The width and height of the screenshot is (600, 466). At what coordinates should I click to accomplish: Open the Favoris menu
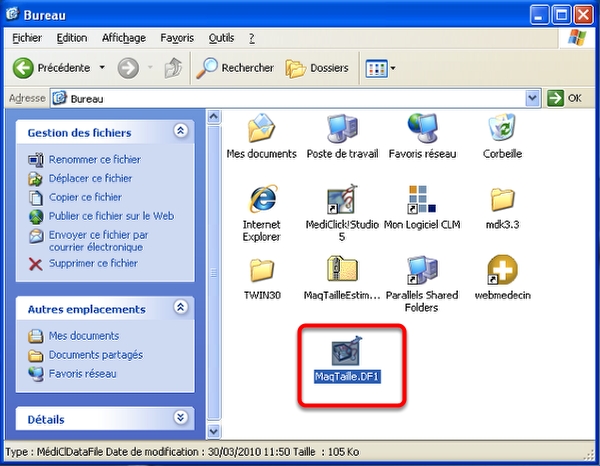click(x=177, y=38)
